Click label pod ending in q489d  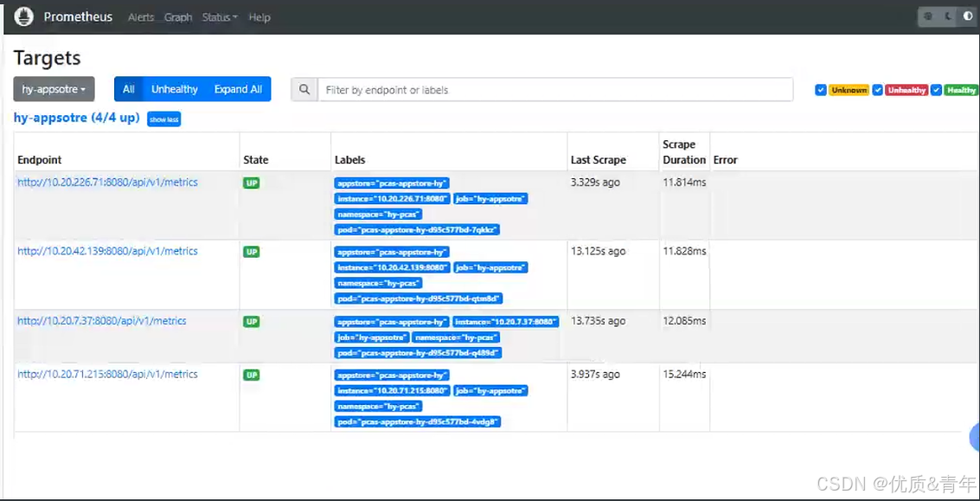click(418, 353)
